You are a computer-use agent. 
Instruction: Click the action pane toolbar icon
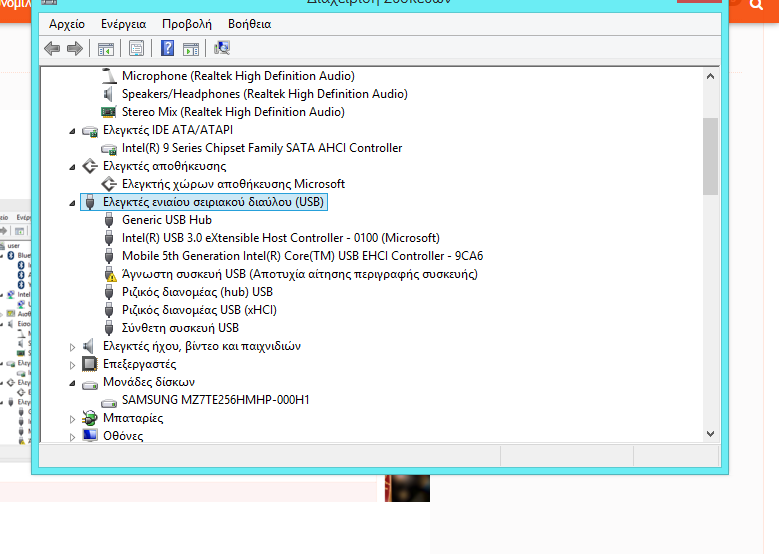(190, 48)
